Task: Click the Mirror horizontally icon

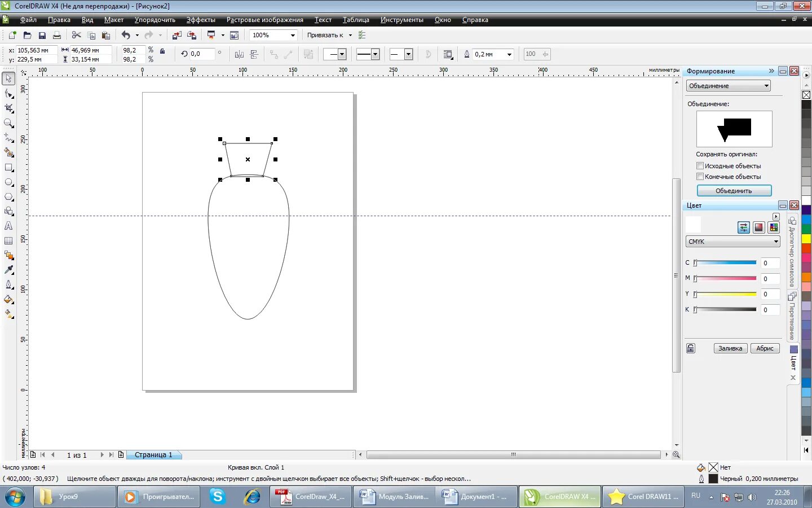Action: click(x=239, y=54)
